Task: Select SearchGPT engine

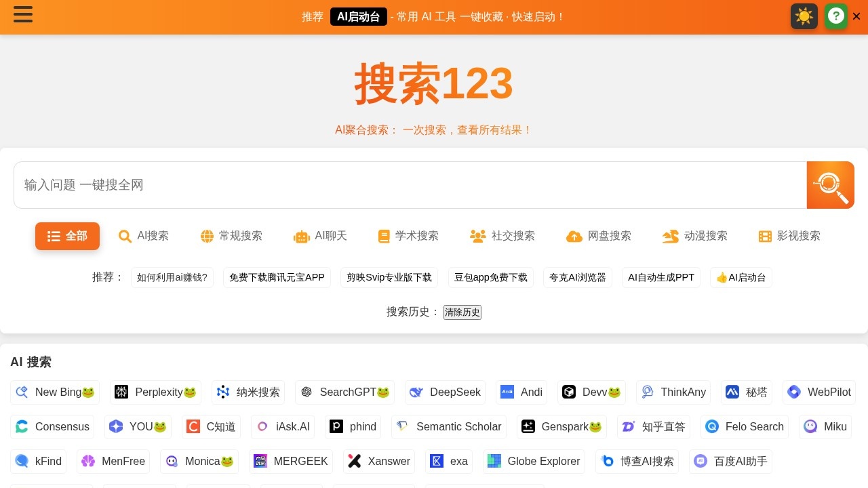Action: pyautogui.click(x=344, y=392)
